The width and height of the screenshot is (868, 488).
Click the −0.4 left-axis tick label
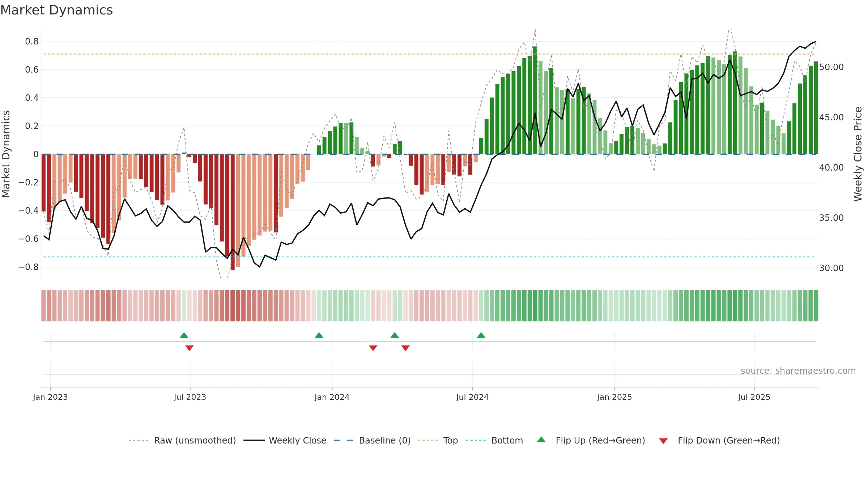pyautogui.click(x=29, y=211)
